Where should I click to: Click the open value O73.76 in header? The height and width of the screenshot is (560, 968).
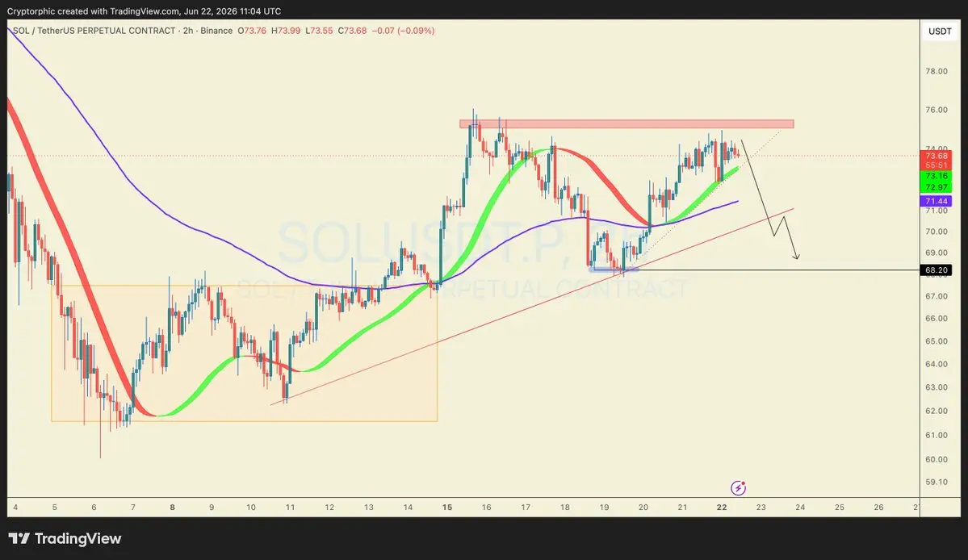[x=252, y=30]
